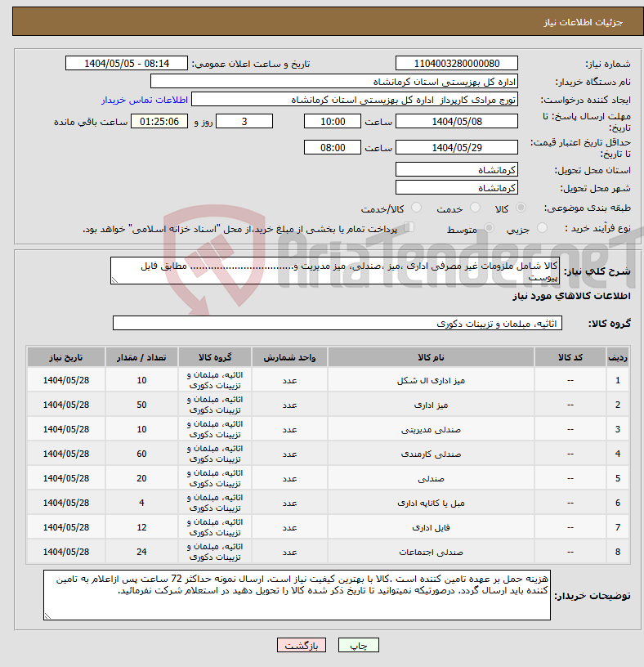Click item name مبل یا کاناپه اداری

431,504
